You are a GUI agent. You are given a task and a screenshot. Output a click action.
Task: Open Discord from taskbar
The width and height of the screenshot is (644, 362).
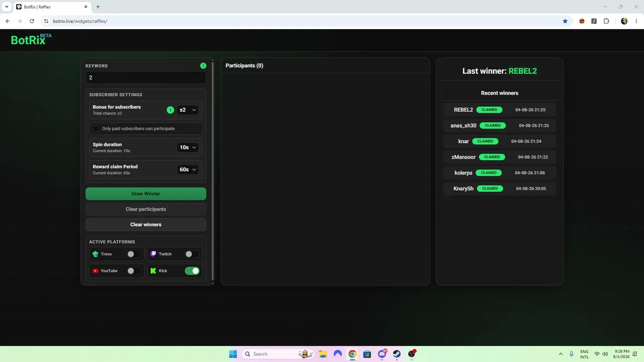pos(382,354)
